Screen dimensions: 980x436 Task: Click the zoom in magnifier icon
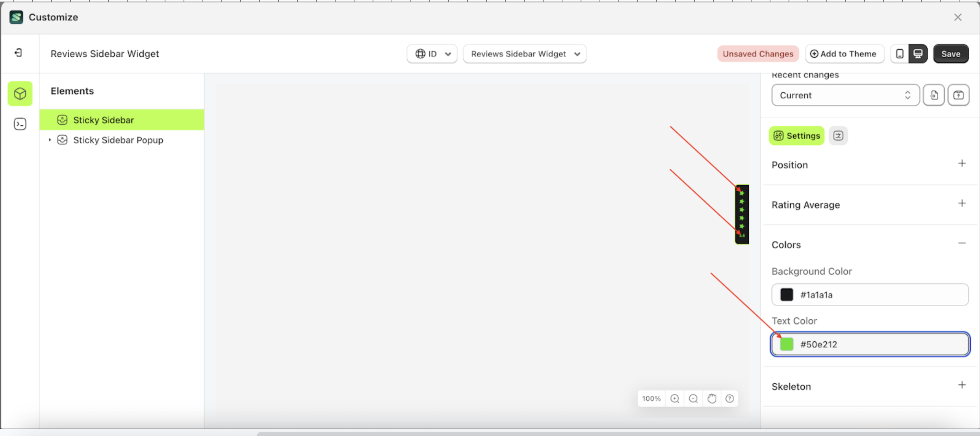pos(675,399)
